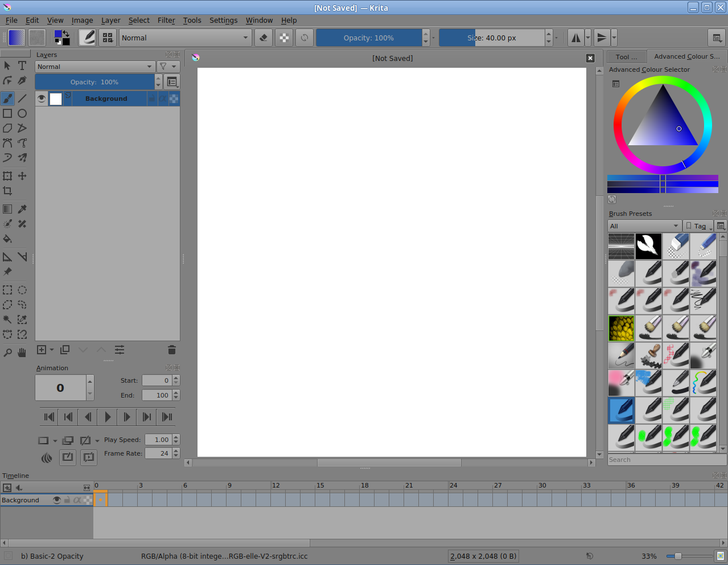Switch to the Tool Options tab
Image resolution: width=728 pixels, height=565 pixels.
pyautogui.click(x=626, y=57)
